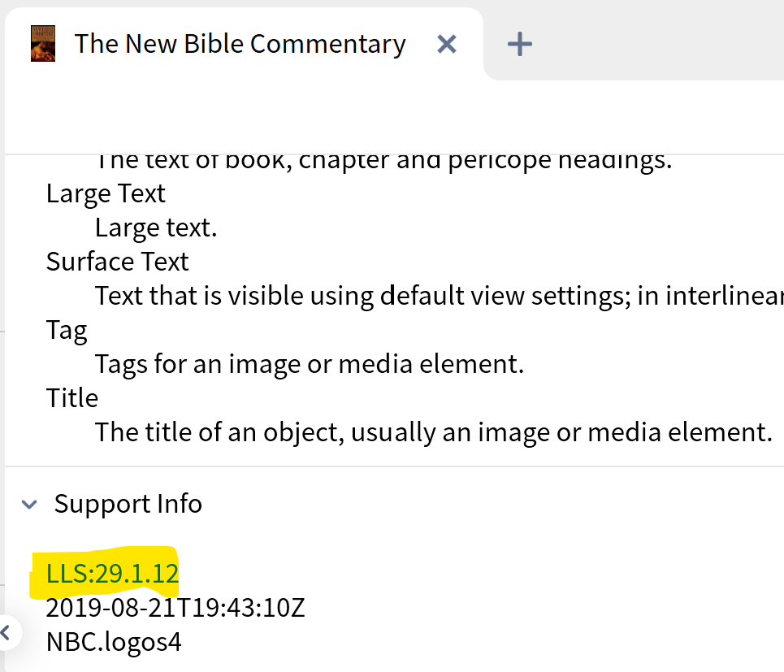Click the 'Tags for an image or media element' description
The image size is (784, 672).
coord(309,364)
